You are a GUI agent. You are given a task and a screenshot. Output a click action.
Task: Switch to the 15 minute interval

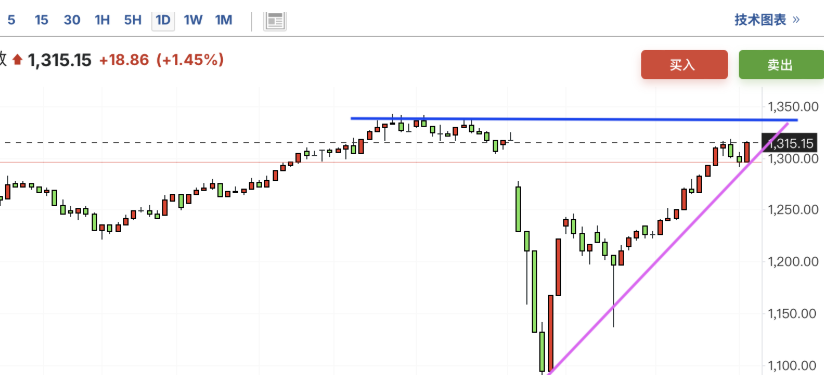tap(41, 20)
